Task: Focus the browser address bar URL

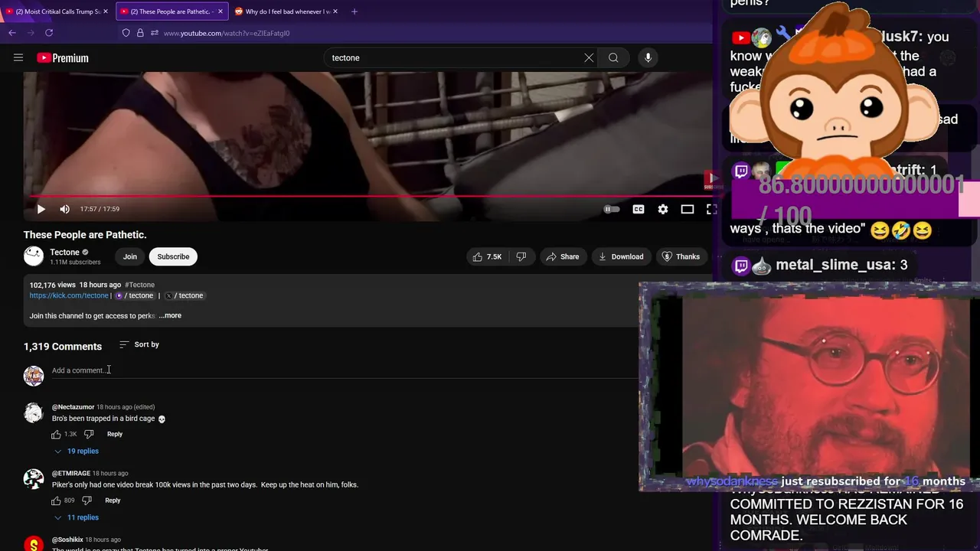Action: pyautogui.click(x=227, y=33)
